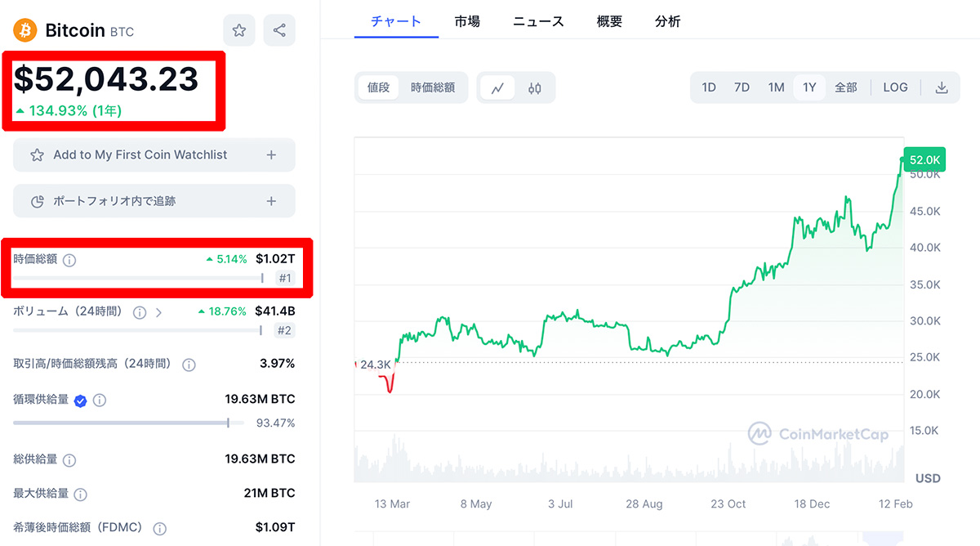
Task: Click the 23 Oct date label on chart axis
Action: point(728,504)
